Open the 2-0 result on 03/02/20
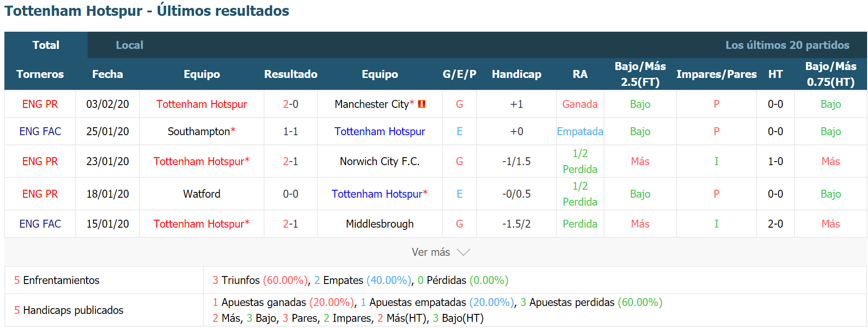The image size is (868, 328). coord(291,104)
